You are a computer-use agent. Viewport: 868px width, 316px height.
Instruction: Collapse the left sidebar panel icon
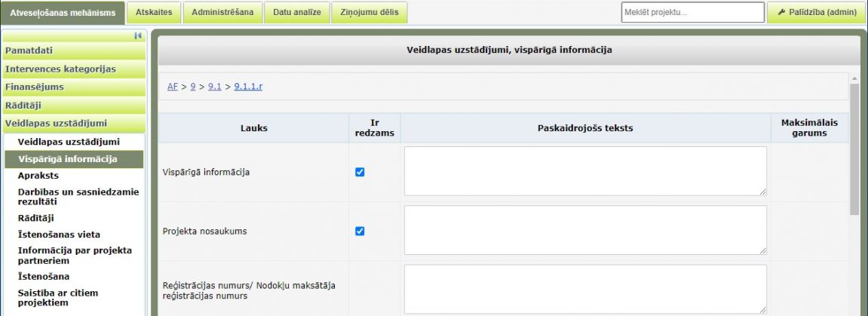[x=138, y=35]
